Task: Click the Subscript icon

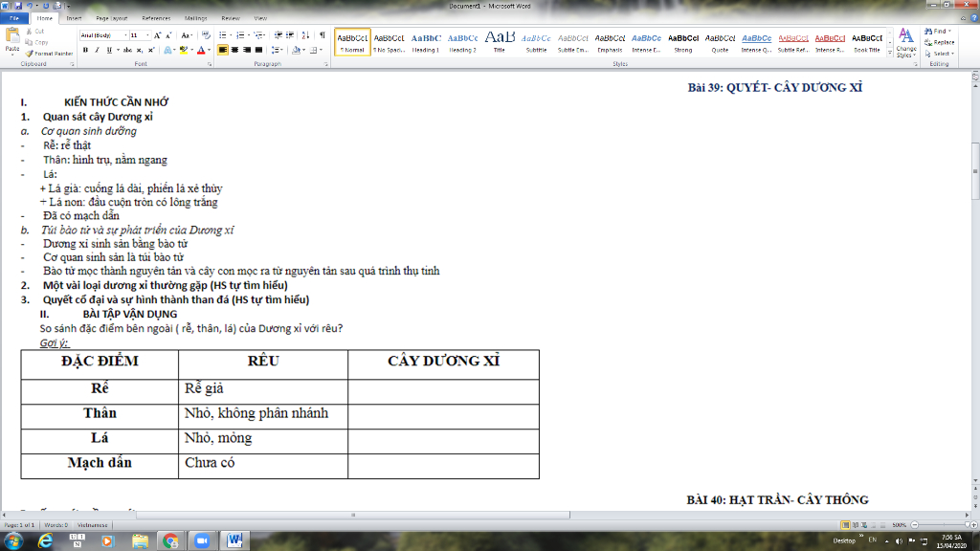Action: [x=140, y=50]
